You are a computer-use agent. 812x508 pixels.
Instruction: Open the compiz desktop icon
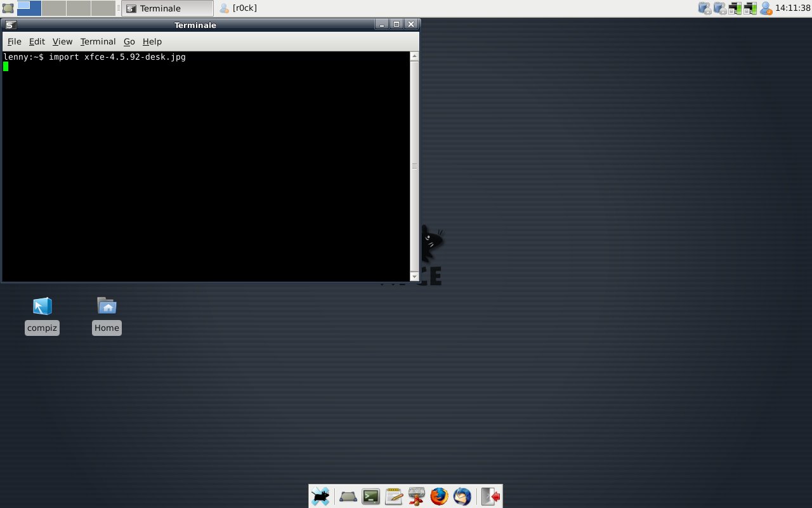point(42,307)
